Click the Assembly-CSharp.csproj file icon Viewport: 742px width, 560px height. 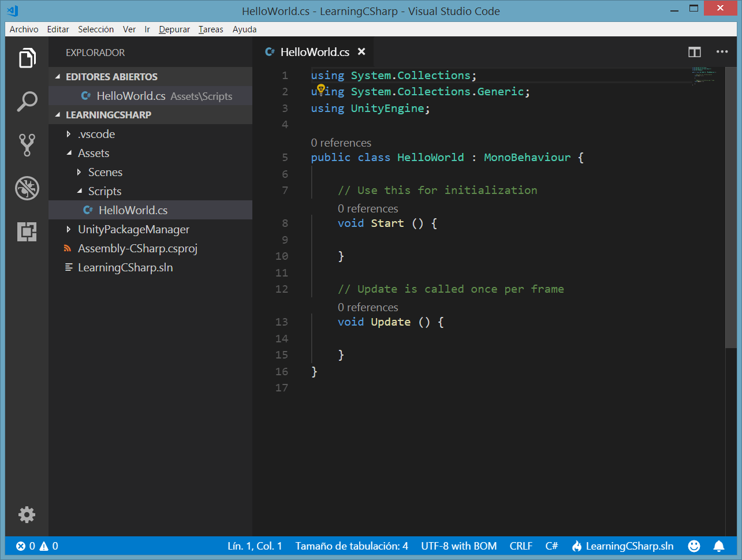coord(68,249)
